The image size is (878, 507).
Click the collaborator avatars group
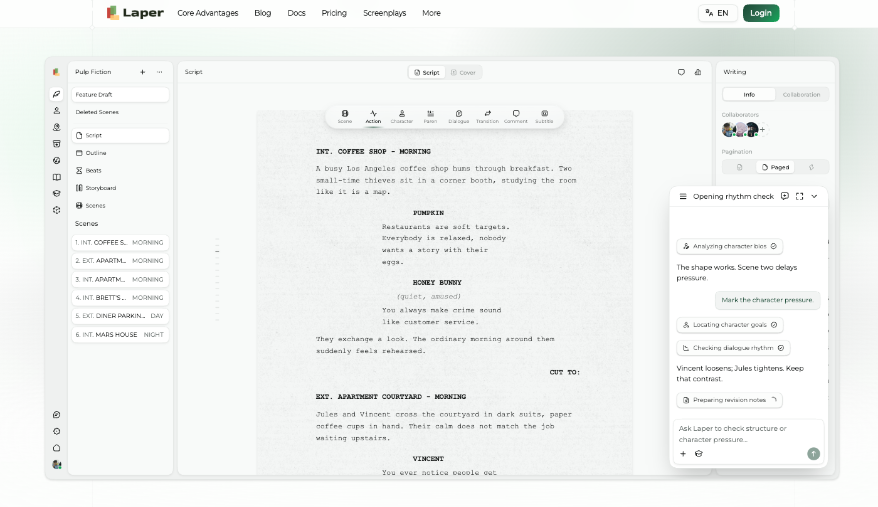740,129
